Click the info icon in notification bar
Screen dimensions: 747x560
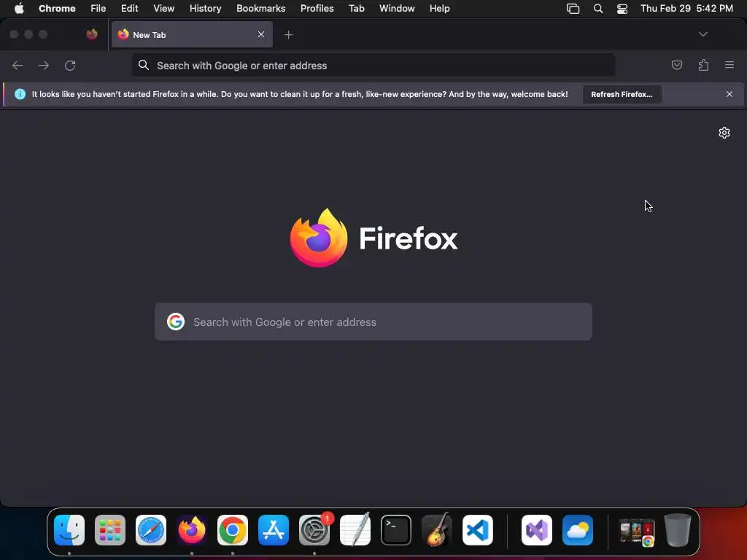[20, 94]
